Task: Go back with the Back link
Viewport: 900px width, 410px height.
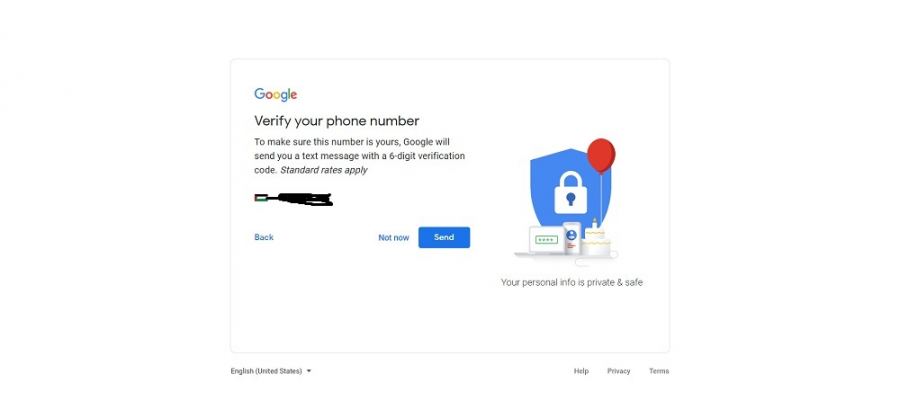Action: pos(264,237)
